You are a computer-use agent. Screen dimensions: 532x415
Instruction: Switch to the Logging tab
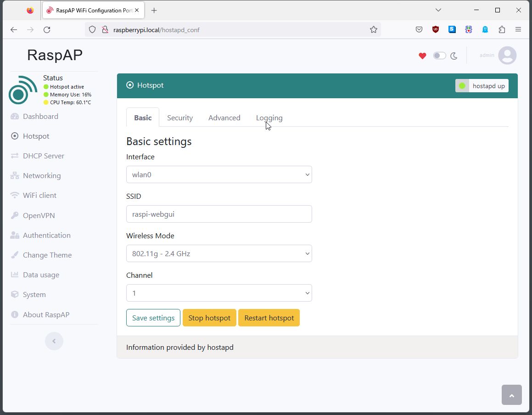point(269,118)
